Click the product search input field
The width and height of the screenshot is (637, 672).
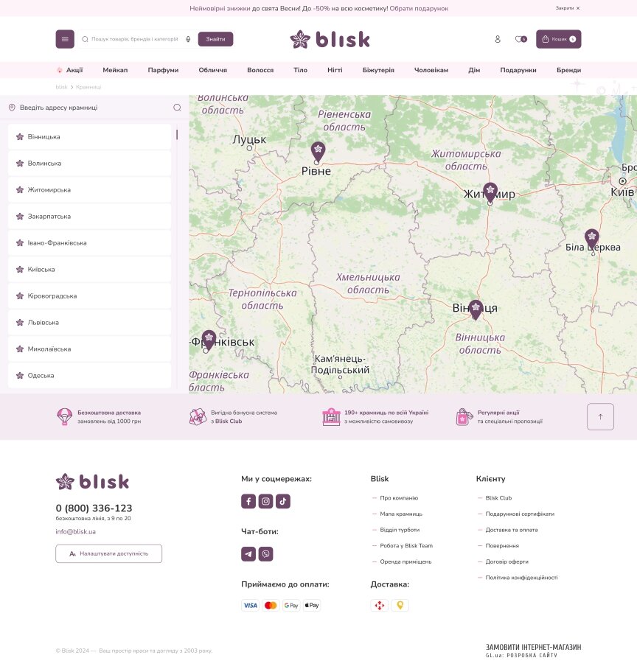pyautogui.click(x=135, y=39)
